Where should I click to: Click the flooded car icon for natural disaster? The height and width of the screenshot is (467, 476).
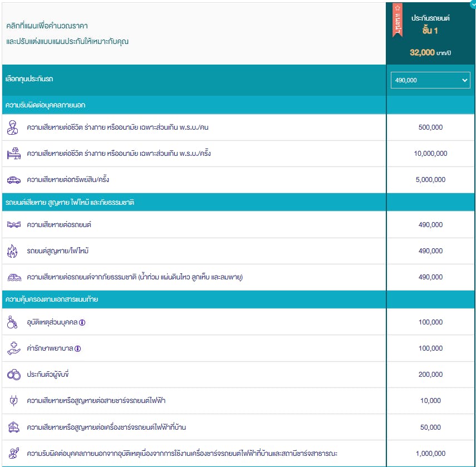tap(14, 277)
